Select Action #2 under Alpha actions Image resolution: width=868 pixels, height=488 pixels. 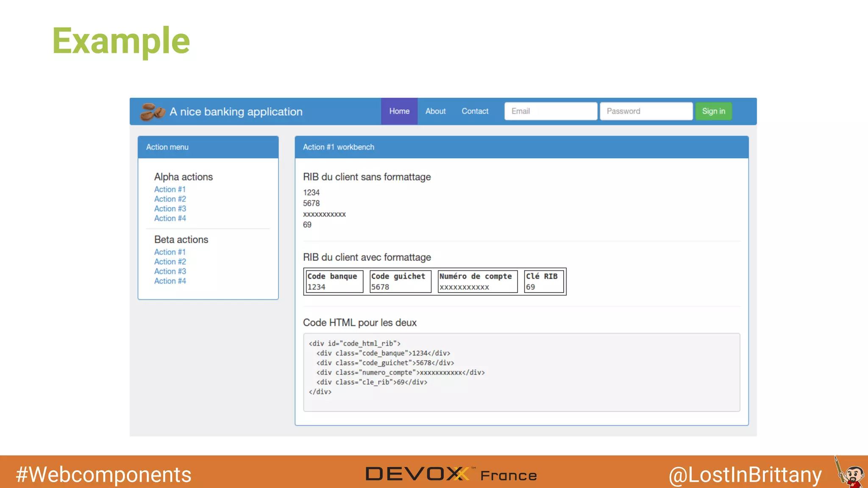170,199
